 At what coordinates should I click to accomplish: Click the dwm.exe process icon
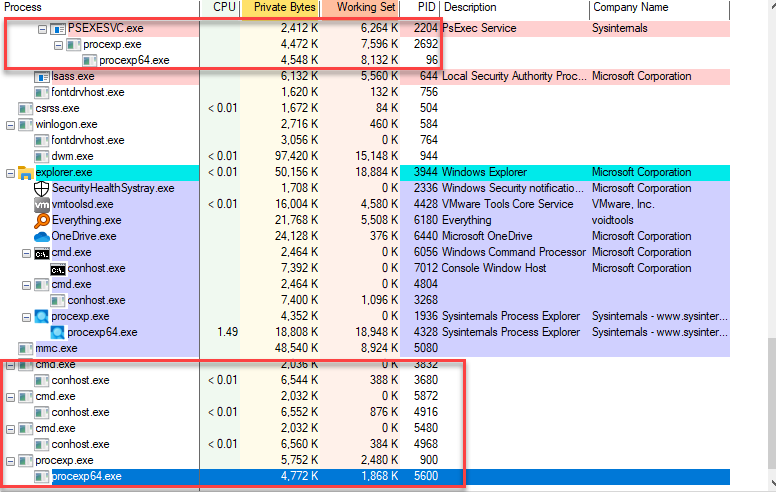pyautogui.click(x=42, y=157)
